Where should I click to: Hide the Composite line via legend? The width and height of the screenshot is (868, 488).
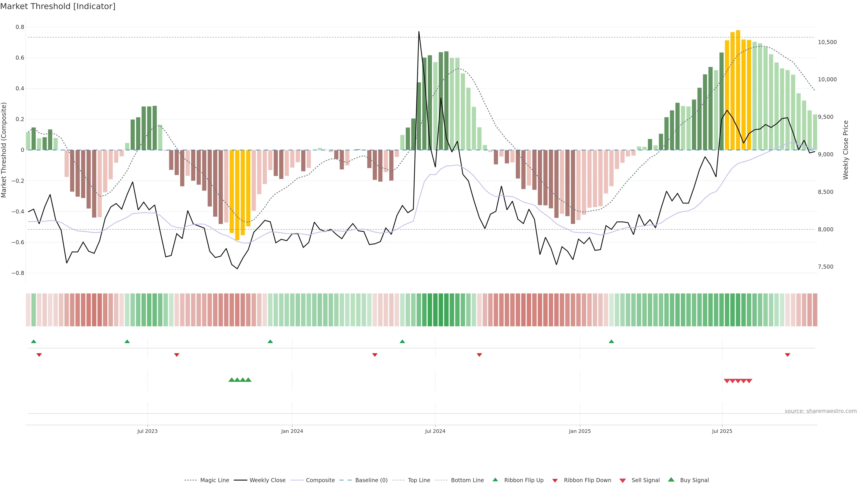[x=320, y=480]
